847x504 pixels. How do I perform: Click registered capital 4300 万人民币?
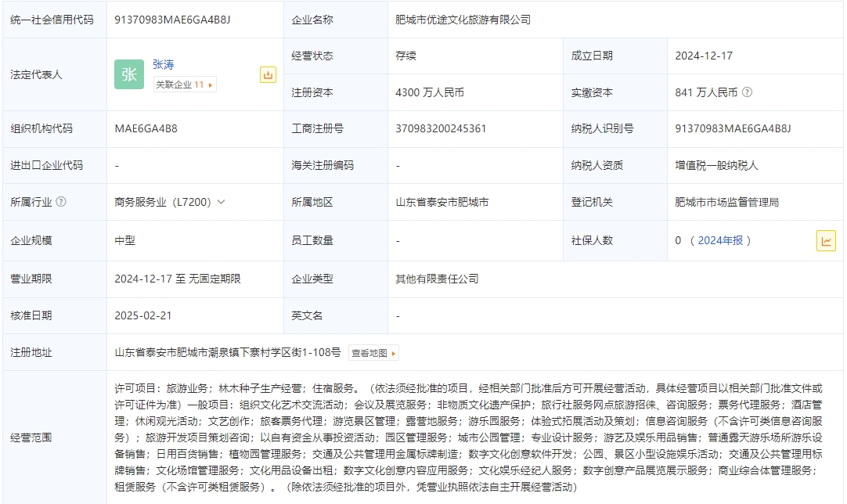(430, 92)
